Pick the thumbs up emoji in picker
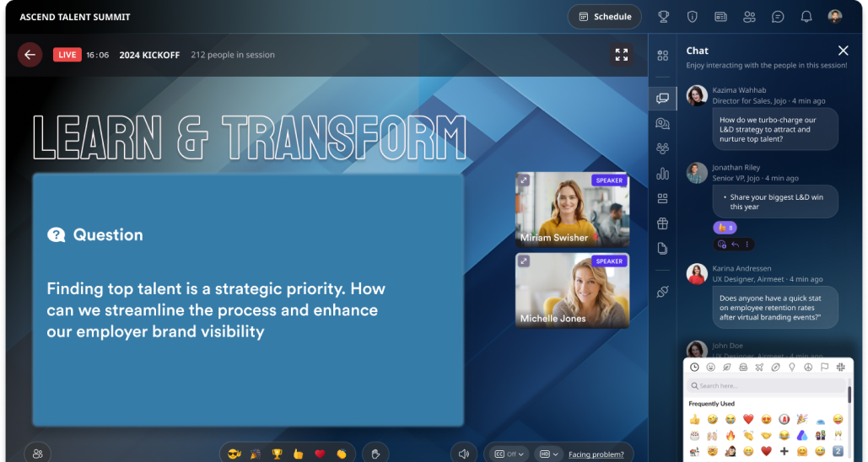 695,419
